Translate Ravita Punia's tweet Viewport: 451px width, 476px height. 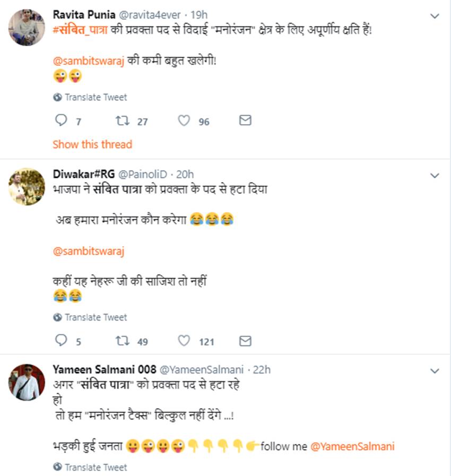pyautogui.click(x=96, y=98)
